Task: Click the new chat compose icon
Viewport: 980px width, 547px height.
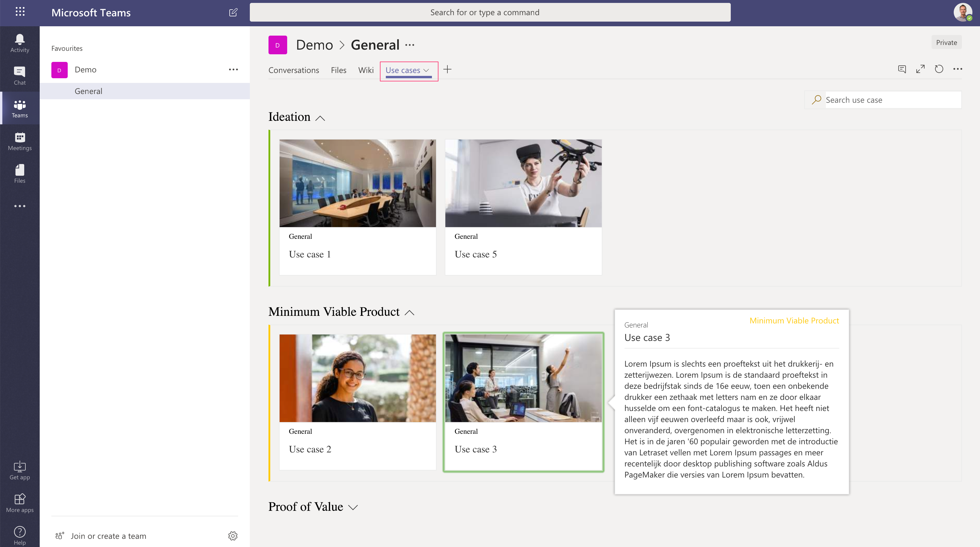Action: [x=233, y=13]
